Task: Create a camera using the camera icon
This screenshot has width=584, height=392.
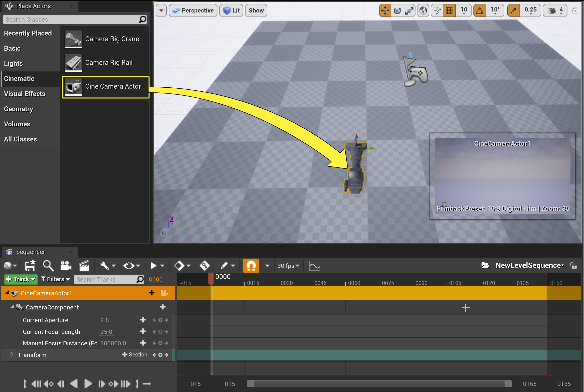Action: [x=65, y=265]
